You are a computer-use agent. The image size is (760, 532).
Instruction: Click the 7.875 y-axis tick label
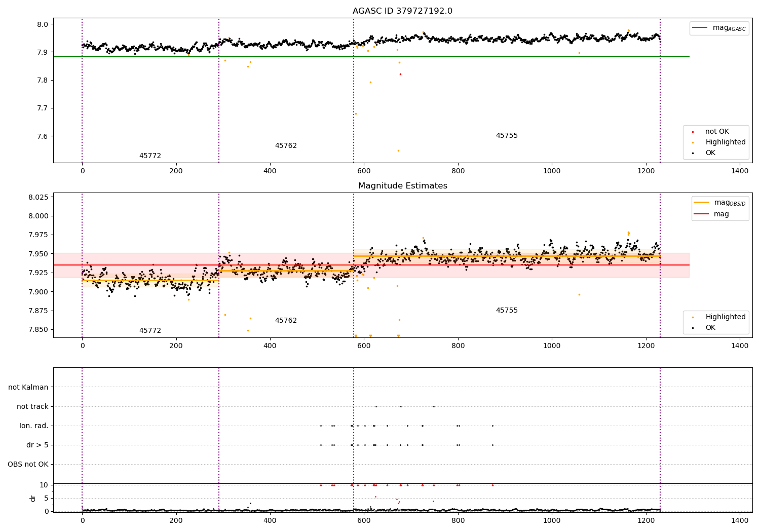tap(39, 311)
